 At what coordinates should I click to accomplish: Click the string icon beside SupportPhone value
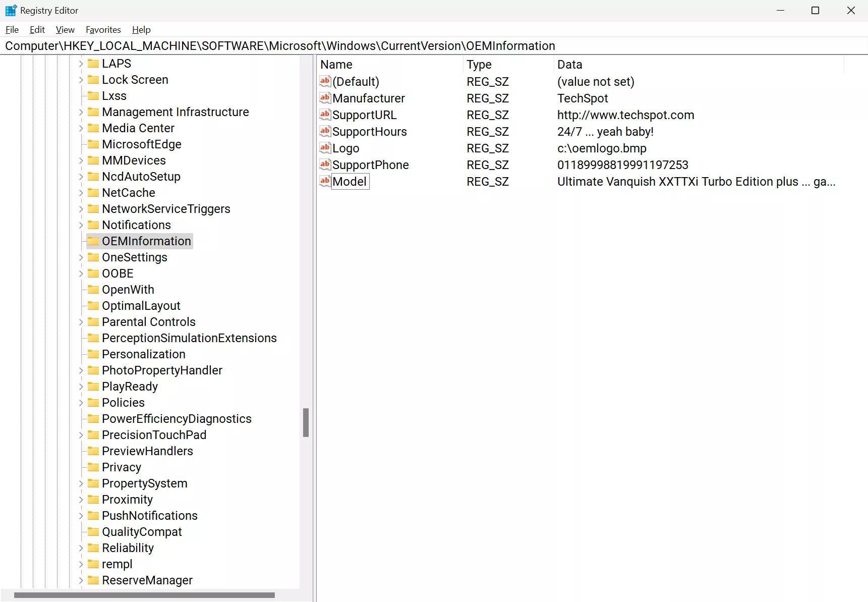[325, 165]
